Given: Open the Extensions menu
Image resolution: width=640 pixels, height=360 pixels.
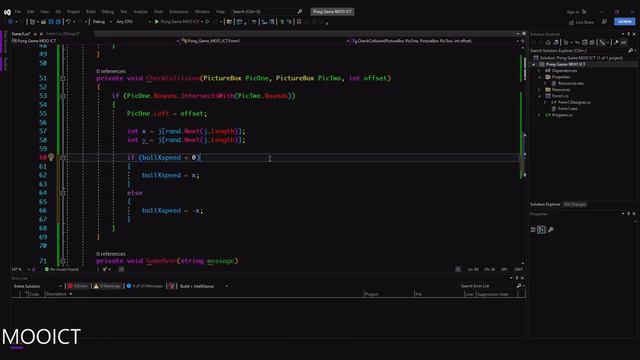Looking at the screenshot, I should (179, 12).
